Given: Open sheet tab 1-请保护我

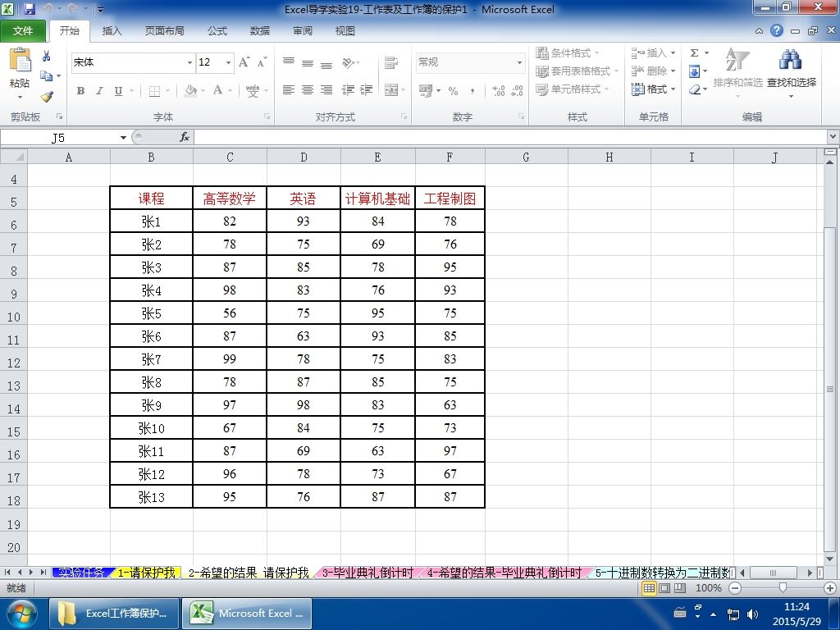Looking at the screenshot, I should click(146, 573).
